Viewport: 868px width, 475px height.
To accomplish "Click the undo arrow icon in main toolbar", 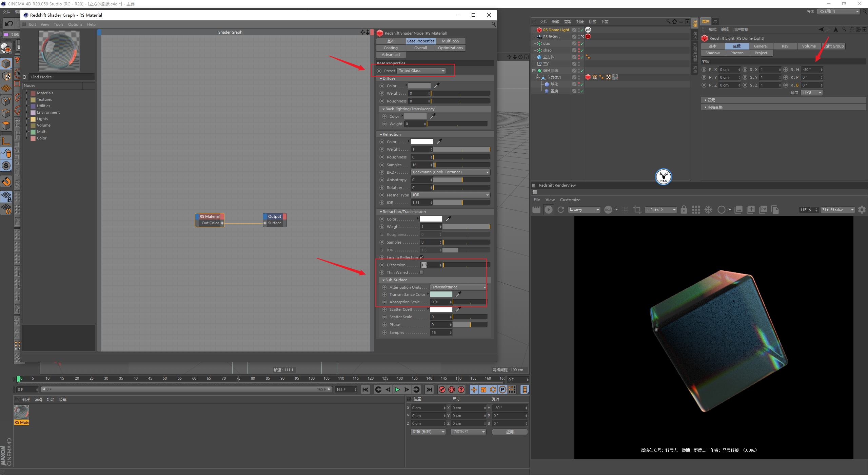I will pyautogui.click(x=9, y=23).
